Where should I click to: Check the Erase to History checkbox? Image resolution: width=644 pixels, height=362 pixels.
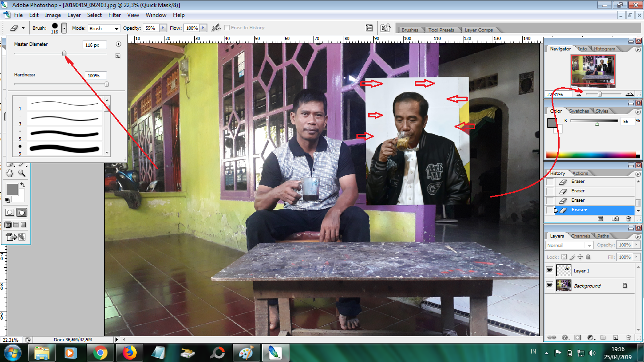(227, 28)
